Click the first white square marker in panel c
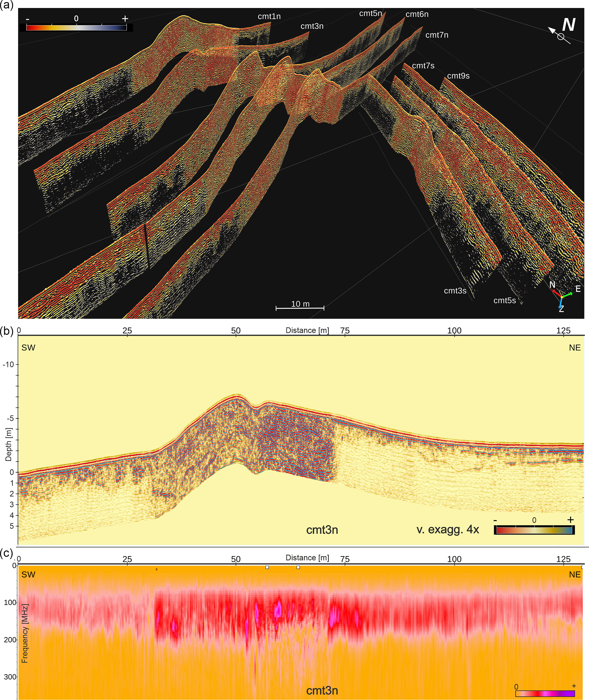Image resolution: width=589 pixels, height=700 pixels. point(267,567)
